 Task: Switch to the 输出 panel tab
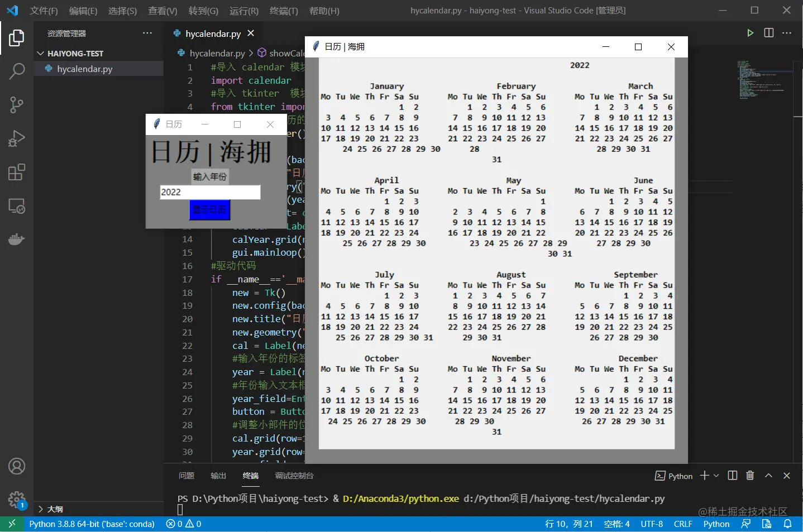[x=218, y=476]
